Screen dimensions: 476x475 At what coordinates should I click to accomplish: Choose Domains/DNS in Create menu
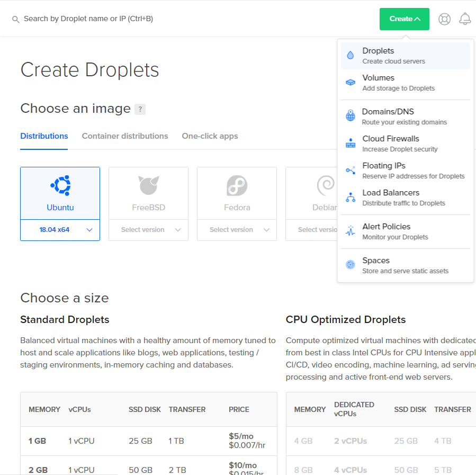point(405,116)
